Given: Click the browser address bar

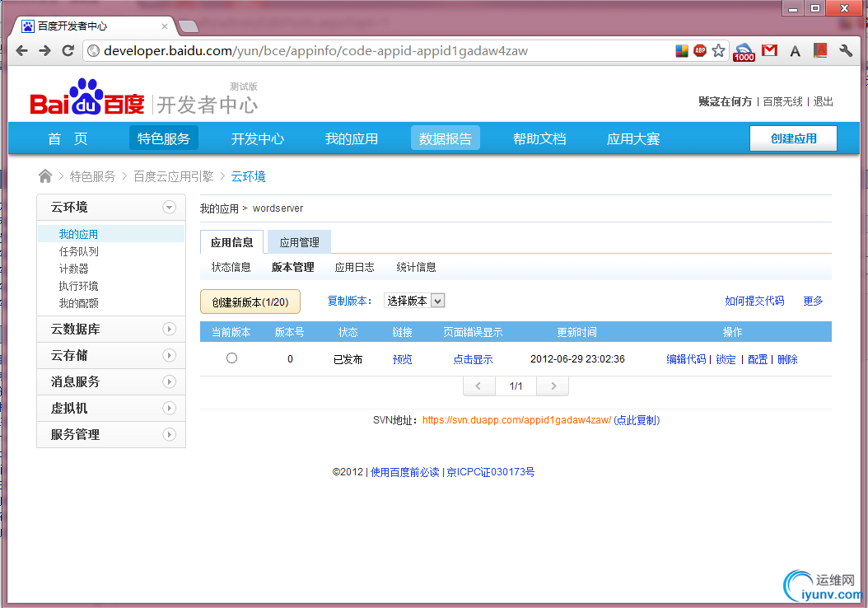Looking at the screenshot, I should (376, 51).
